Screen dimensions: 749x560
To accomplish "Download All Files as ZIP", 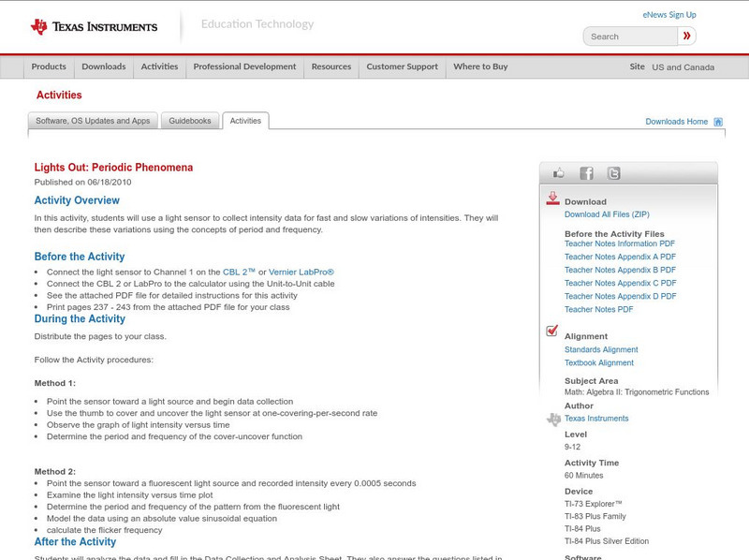I will point(608,214).
